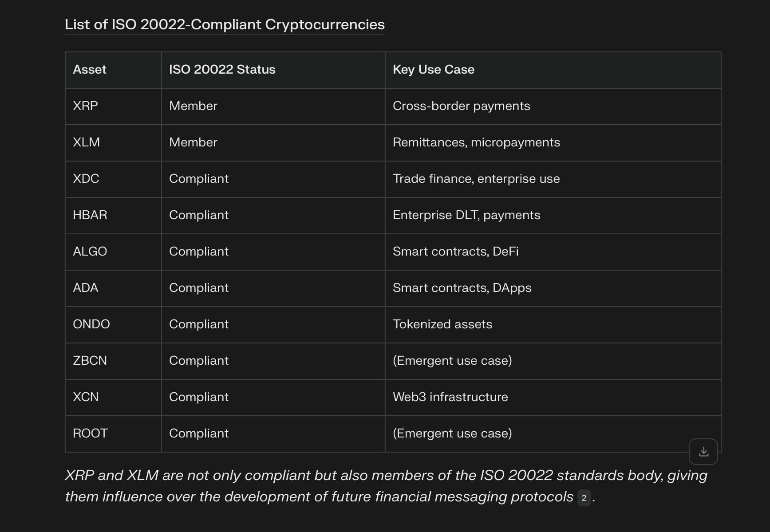The width and height of the screenshot is (770, 532).
Task: Select the XLM asset cell
Action: 113,143
